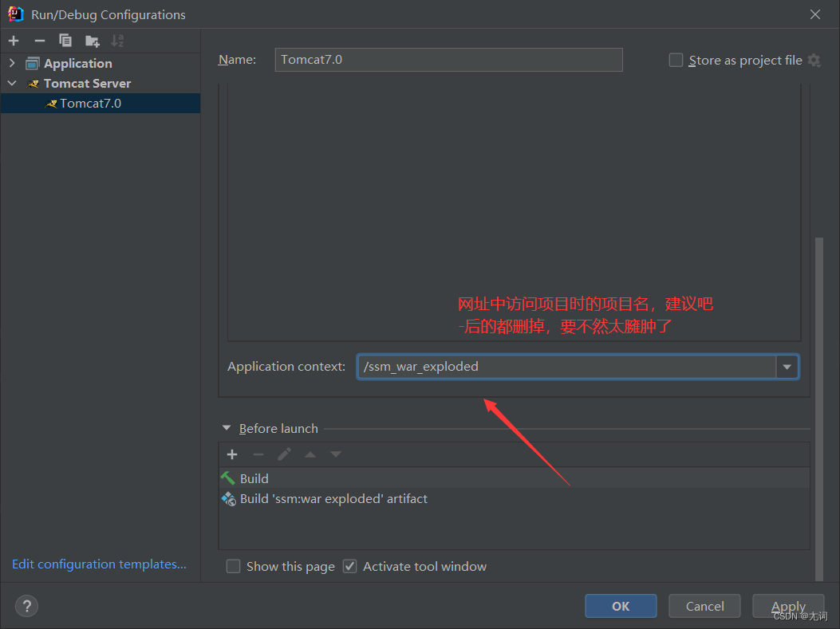Edit the selected Before launch task

tap(285, 454)
